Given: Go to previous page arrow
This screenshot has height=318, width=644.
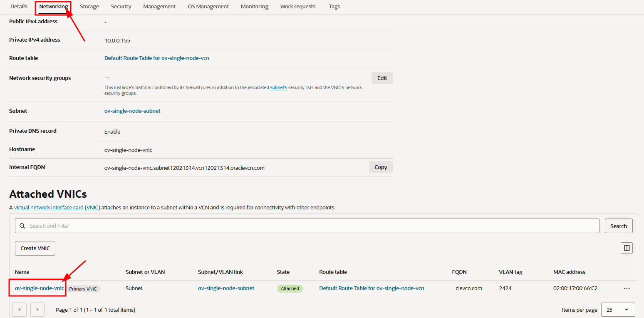Looking at the screenshot, I should [19, 310].
